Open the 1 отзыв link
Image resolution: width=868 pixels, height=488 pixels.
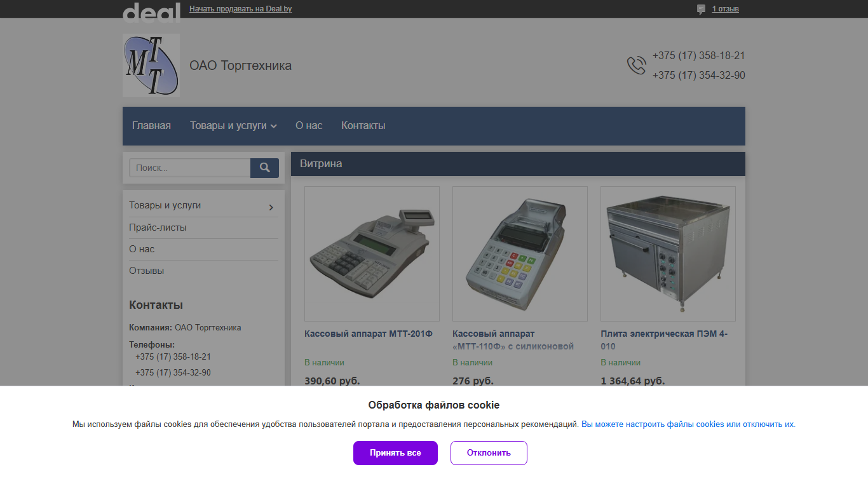pyautogui.click(x=726, y=9)
